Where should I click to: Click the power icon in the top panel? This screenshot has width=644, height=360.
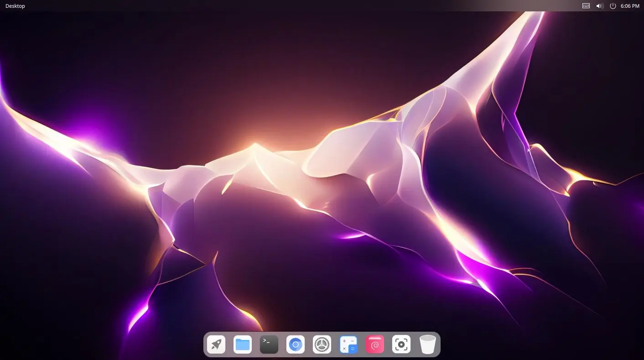(613, 6)
